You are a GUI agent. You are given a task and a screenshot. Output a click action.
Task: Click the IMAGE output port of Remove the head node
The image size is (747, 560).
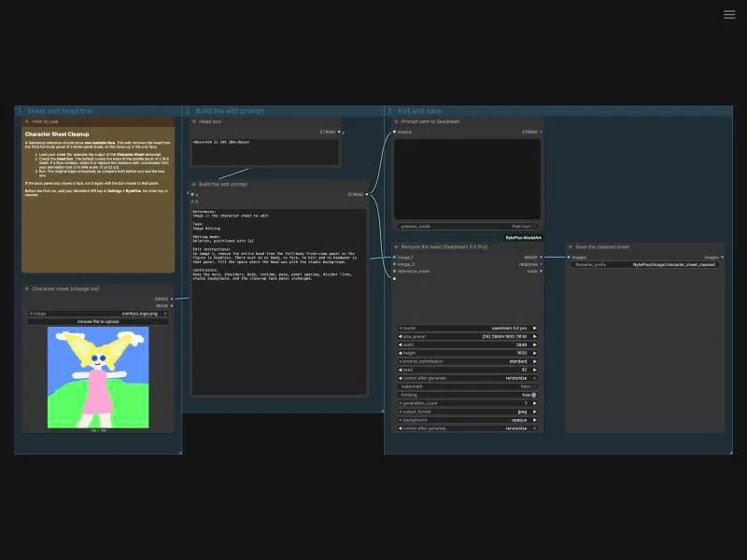pyautogui.click(x=541, y=258)
